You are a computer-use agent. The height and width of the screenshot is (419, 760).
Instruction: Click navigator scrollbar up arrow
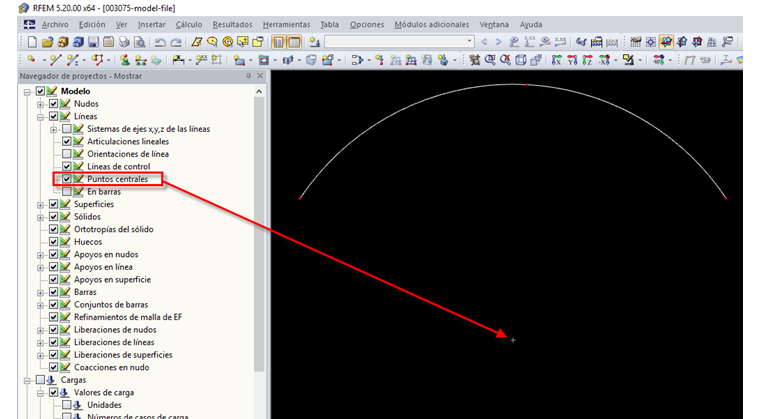click(x=259, y=91)
